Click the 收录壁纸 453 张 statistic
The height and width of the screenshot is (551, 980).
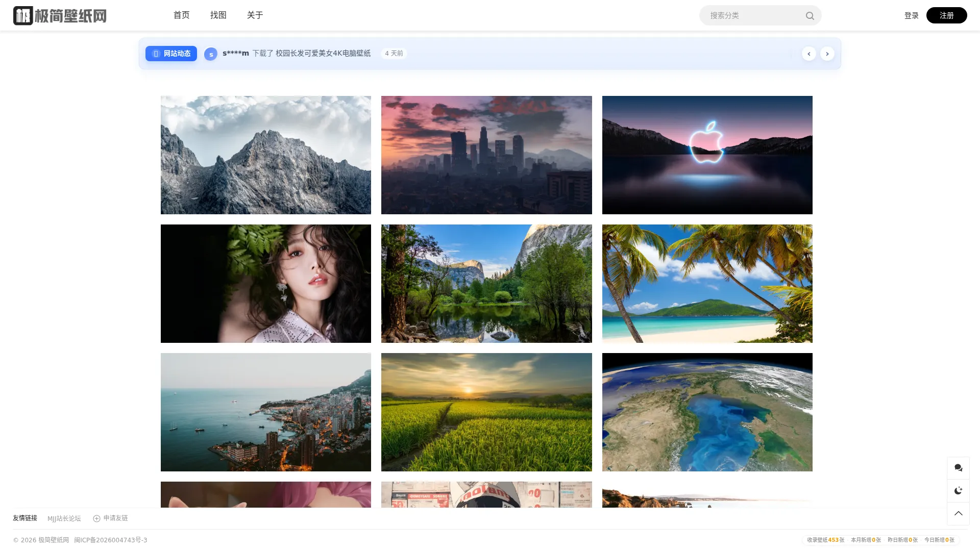pos(825,540)
